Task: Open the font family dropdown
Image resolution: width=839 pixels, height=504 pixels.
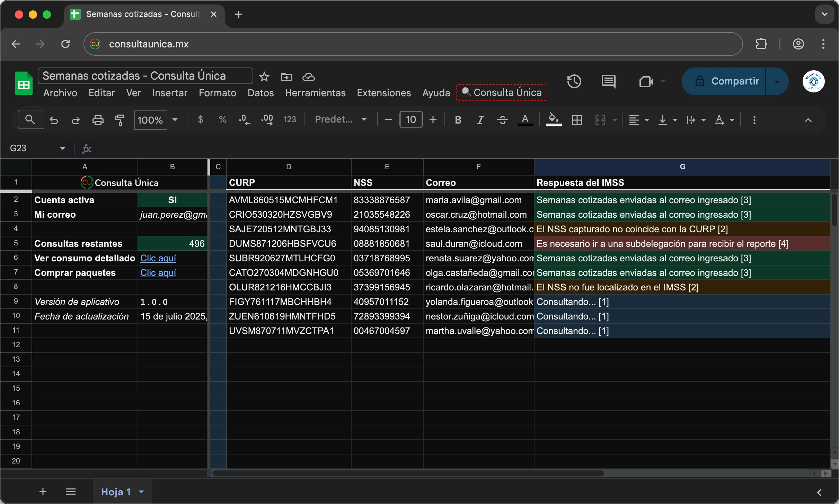Action: (x=341, y=120)
